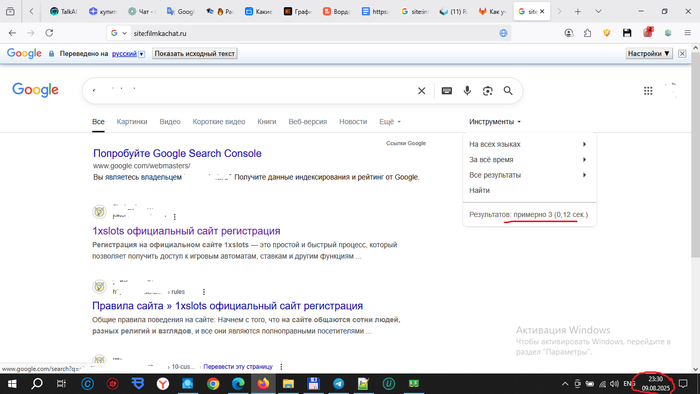Image resolution: width=700 pixels, height=394 pixels.
Task: Click Перевести эту страницу link
Action: click(238, 367)
